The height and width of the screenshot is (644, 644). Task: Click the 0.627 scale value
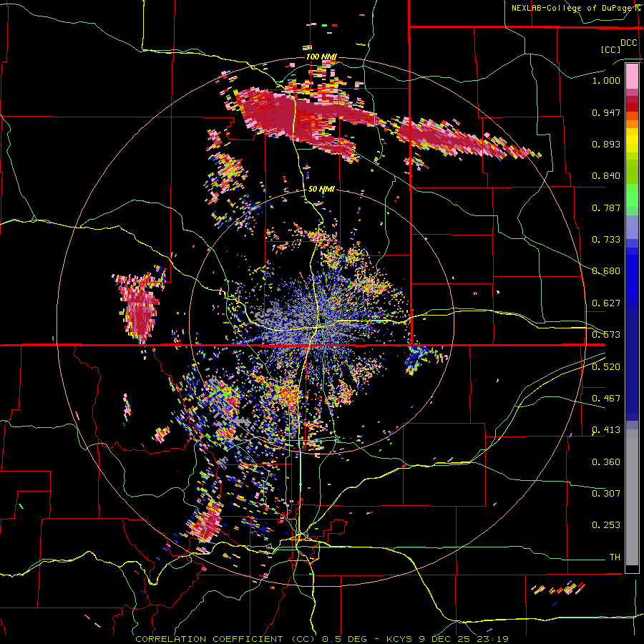(x=606, y=303)
